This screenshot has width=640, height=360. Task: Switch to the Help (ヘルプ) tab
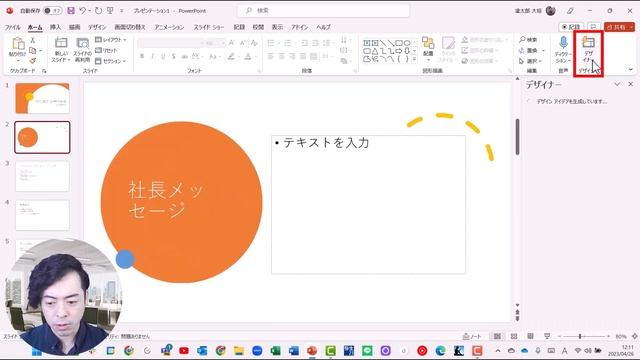click(323, 27)
